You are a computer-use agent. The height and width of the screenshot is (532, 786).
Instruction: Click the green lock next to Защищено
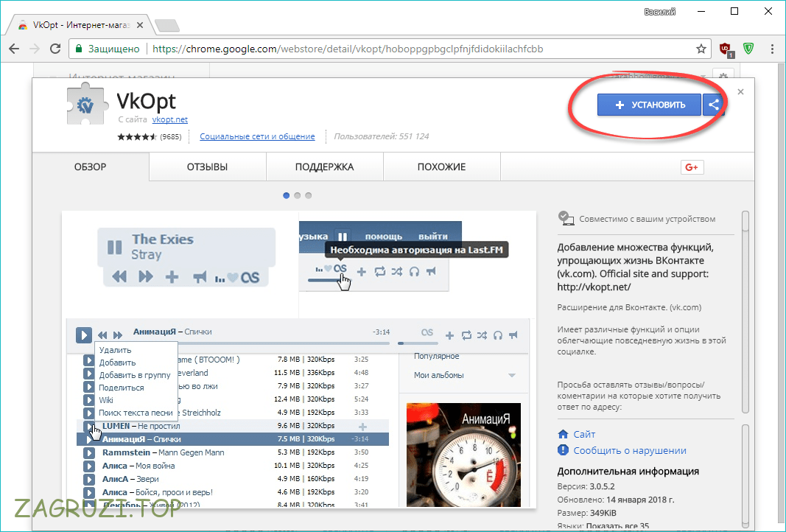[79, 49]
